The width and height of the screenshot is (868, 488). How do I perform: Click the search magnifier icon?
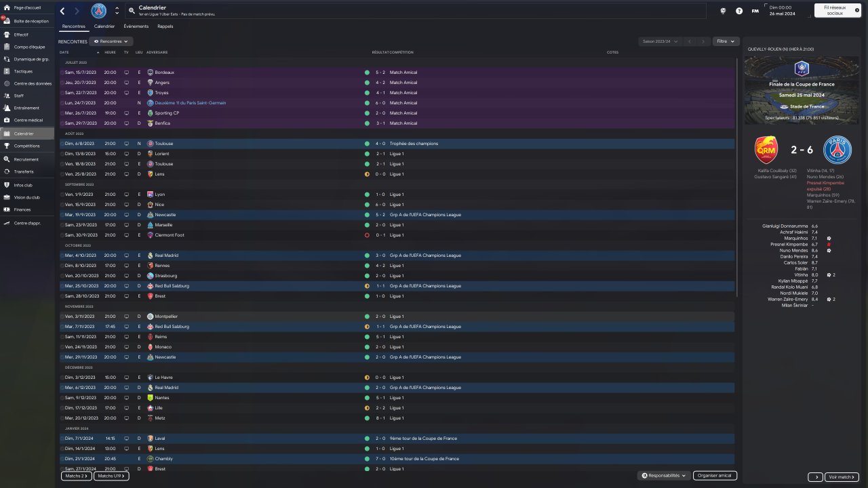131,11
